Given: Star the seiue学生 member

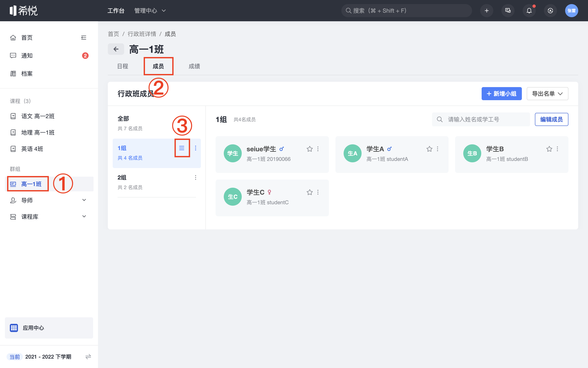Looking at the screenshot, I should click(x=310, y=149).
